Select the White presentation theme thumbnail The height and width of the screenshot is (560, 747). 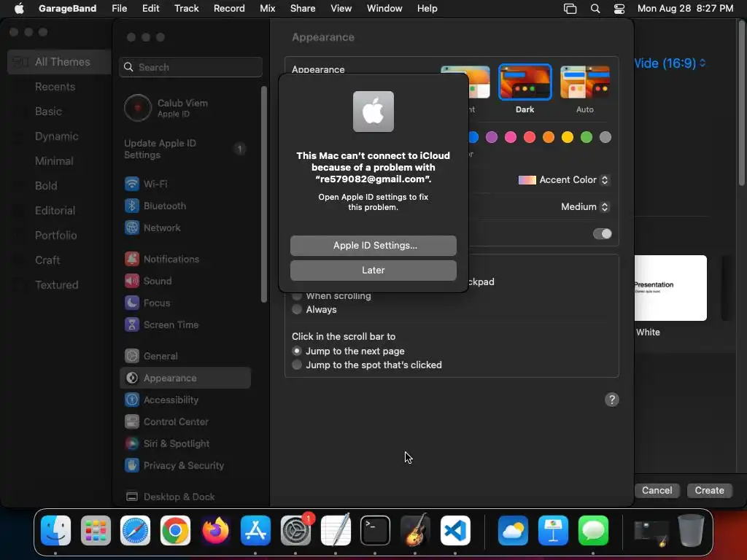[x=670, y=288]
